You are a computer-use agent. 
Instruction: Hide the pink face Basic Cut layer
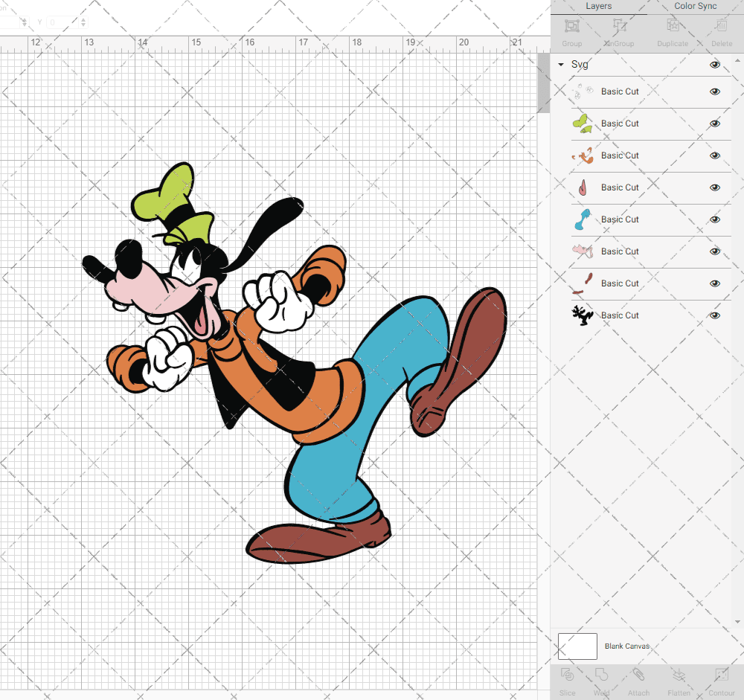pos(714,251)
